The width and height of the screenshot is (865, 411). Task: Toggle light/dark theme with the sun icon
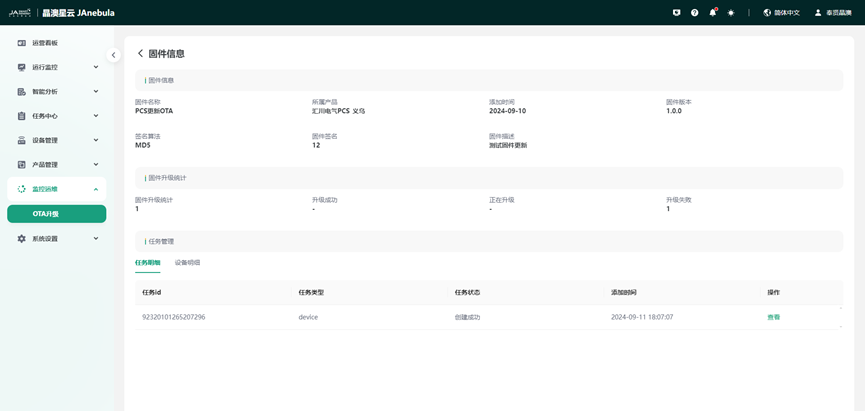pos(731,13)
